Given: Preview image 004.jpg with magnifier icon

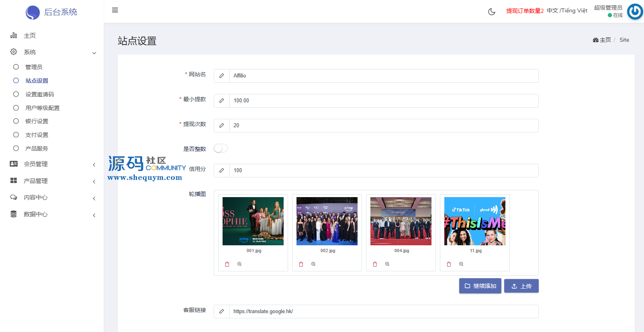Looking at the screenshot, I should pos(387,264).
